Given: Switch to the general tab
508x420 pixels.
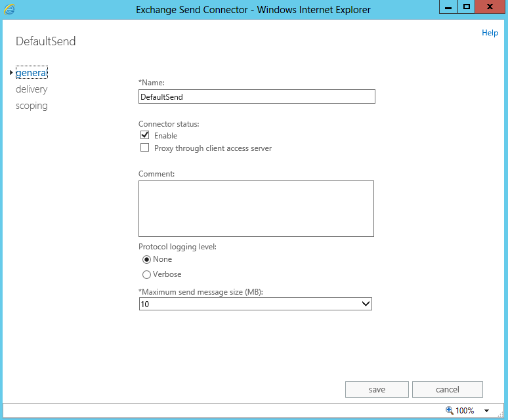Looking at the screenshot, I should pyautogui.click(x=31, y=73).
